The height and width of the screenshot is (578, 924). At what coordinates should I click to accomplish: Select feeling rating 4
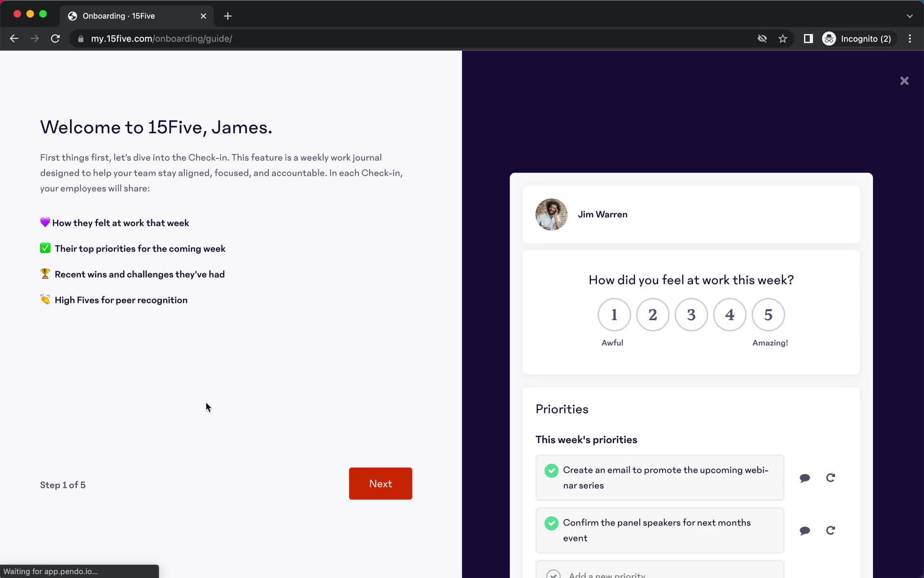730,315
